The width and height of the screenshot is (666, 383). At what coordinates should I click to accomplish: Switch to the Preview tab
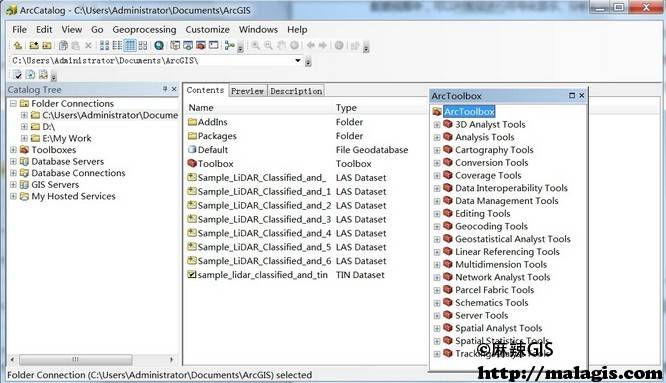click(248, 91)
